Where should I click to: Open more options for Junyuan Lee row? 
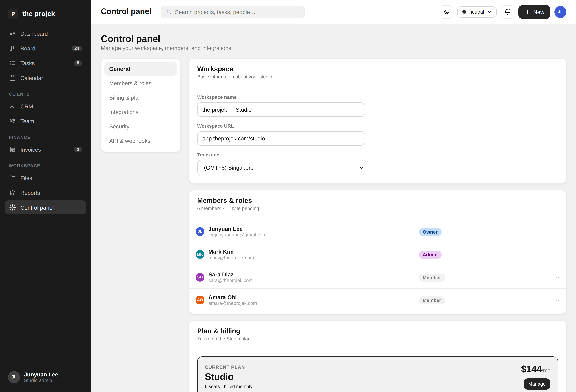click(x=557, y=232)
